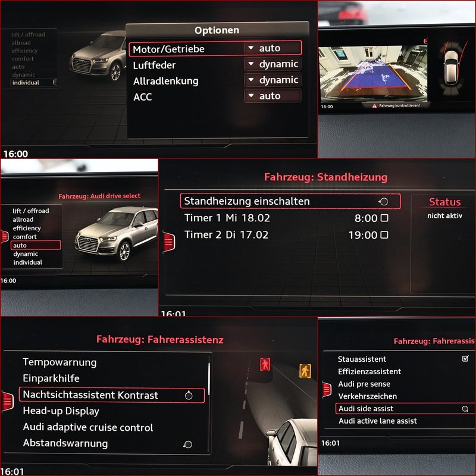The image size is (476, 476).
Task: Open Motor/Getriebe dropdown set to auto
Action: click(273, 48)
